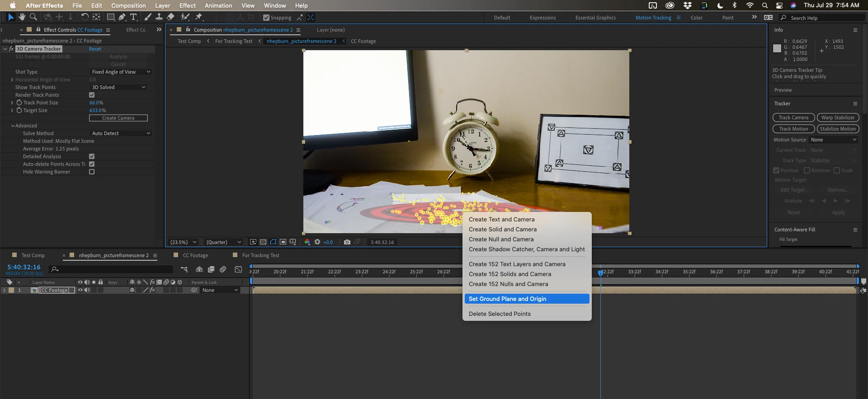This screenshot has width=868, height=399.
Task: Select the Clone Stamp tool
Action: (x=159, y=17)
